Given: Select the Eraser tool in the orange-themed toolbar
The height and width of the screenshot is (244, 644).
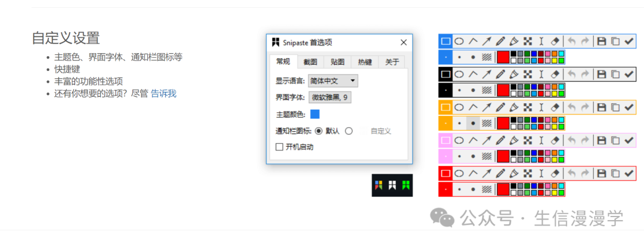Looking at the screenshot, I should pyautogui.click(x=555, y=107).
